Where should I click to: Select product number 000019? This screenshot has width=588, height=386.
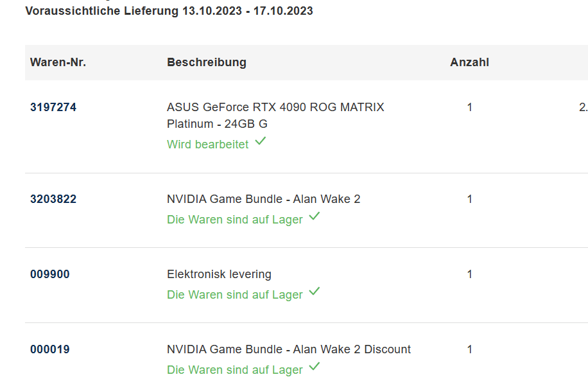click(50, 349)
